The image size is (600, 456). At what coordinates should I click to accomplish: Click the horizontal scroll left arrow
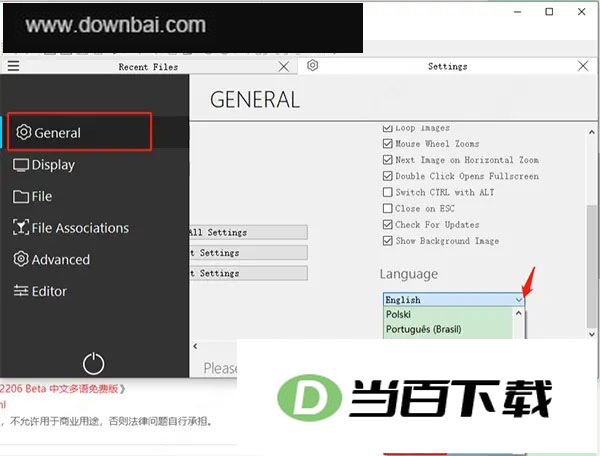196,346
